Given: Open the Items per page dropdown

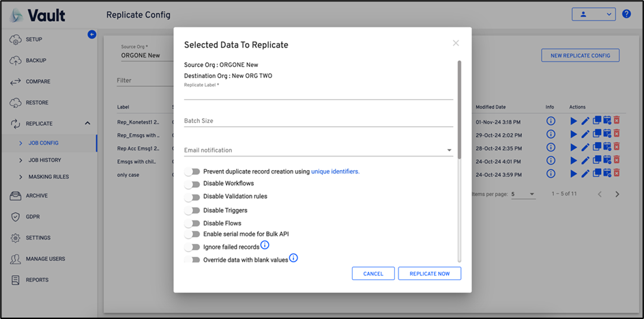Looking at the screenshot, I should [523, 195].
